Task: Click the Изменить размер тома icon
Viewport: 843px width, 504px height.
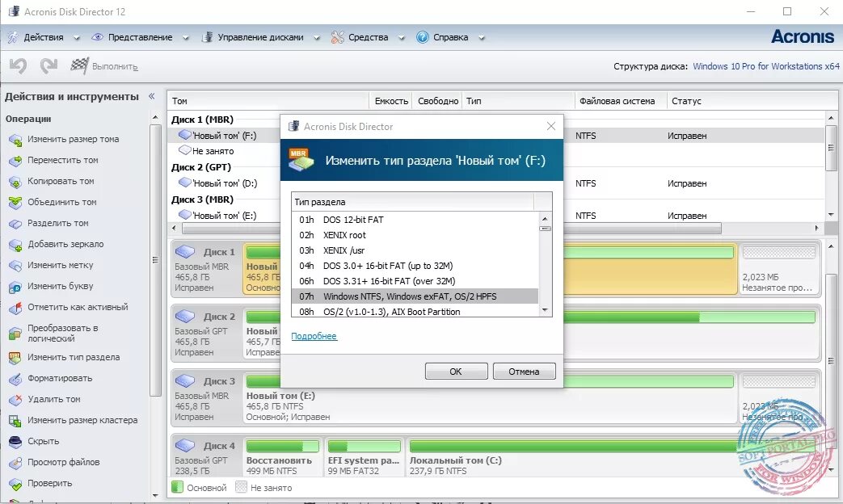Action: [x=15, y=140]
